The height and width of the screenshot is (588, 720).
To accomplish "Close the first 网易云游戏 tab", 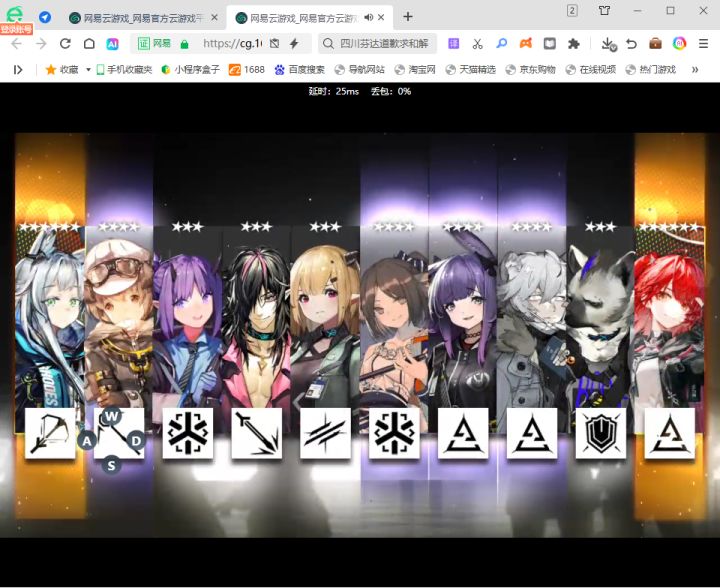I will [214, 17].
